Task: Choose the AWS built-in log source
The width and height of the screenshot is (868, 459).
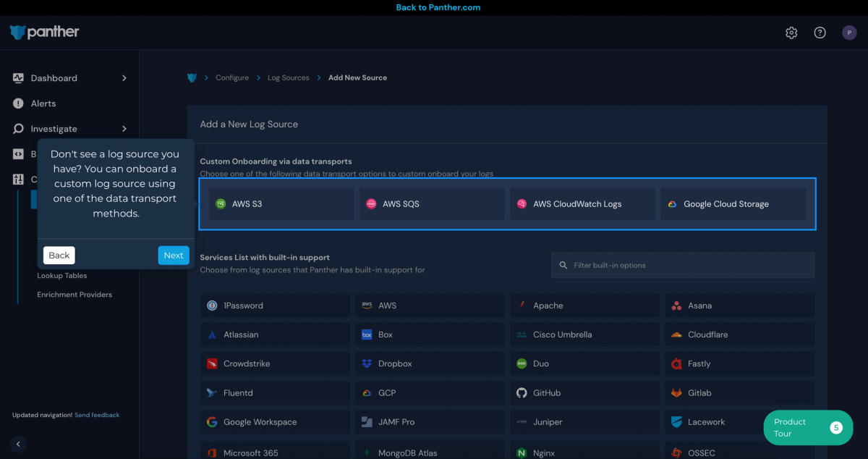Action: [429, 306]
